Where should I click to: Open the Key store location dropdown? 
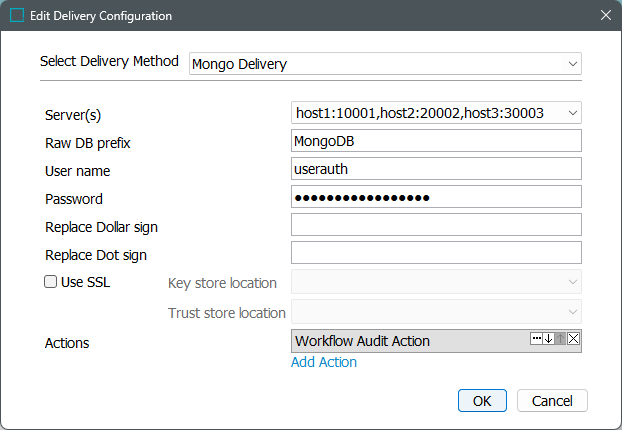tap(435, 283)
